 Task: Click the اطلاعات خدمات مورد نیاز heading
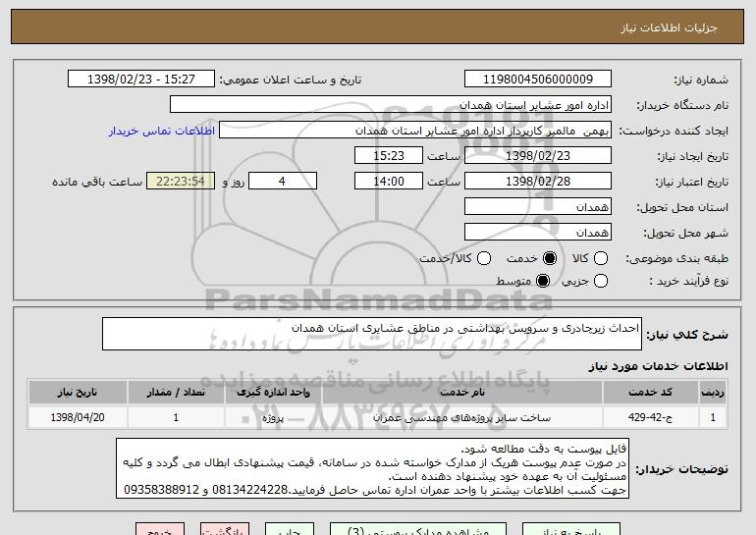coord(658,366)
